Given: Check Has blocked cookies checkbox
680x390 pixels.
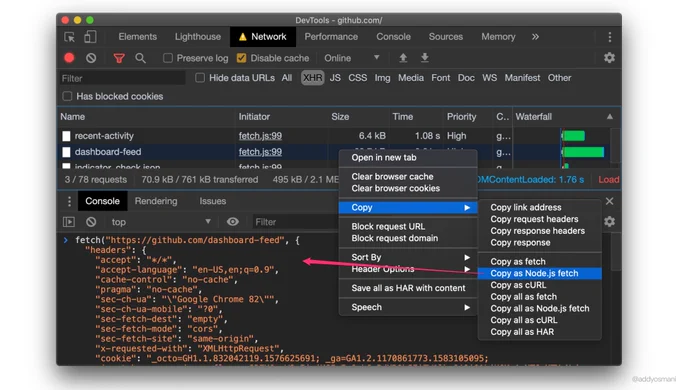Looking at the screenshot, I should click(67, 96).
